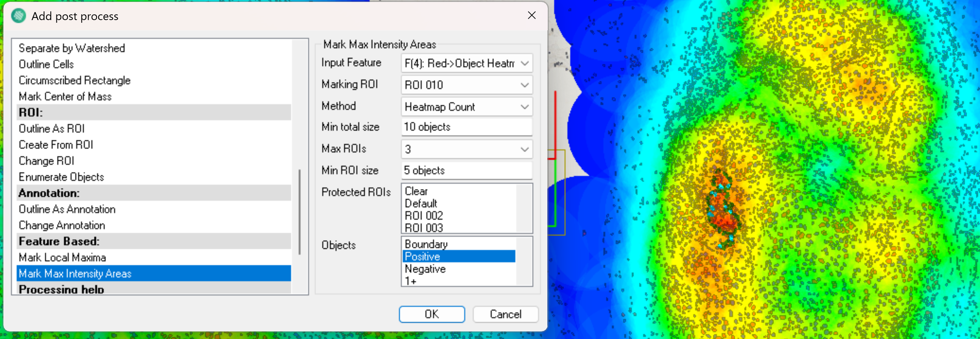Open the Input Feature dropdown

pyautogui.click(x=467, y=63)
